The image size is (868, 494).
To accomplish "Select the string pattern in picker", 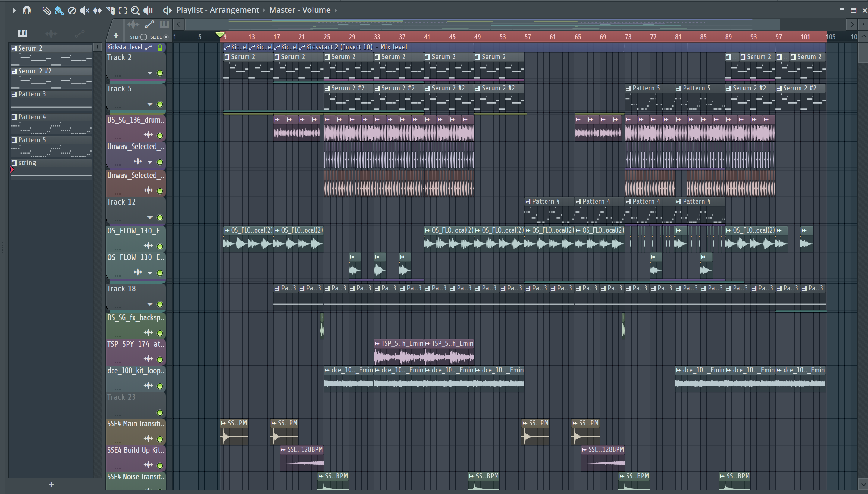I will click(51, 169).
